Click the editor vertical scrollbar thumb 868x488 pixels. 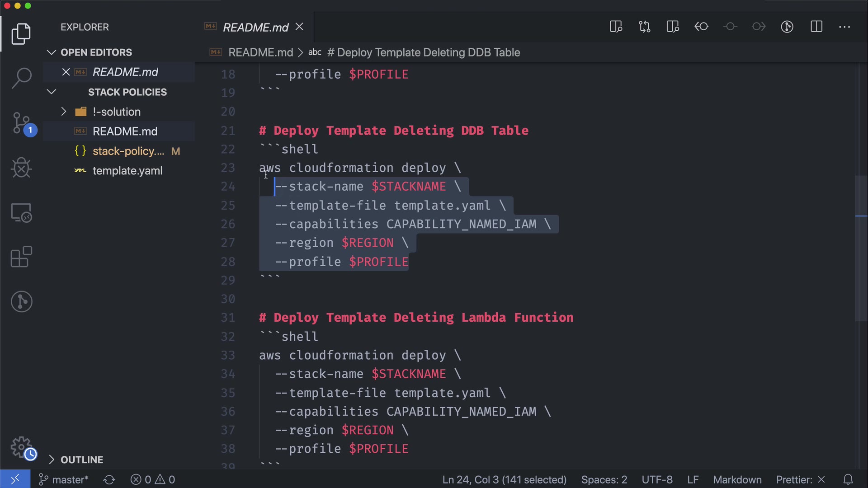(x=861, y=249)
